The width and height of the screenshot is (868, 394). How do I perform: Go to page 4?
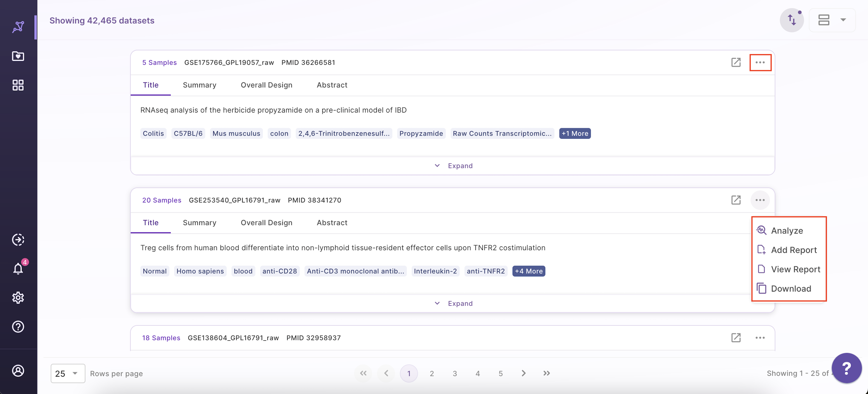(477, 373)
